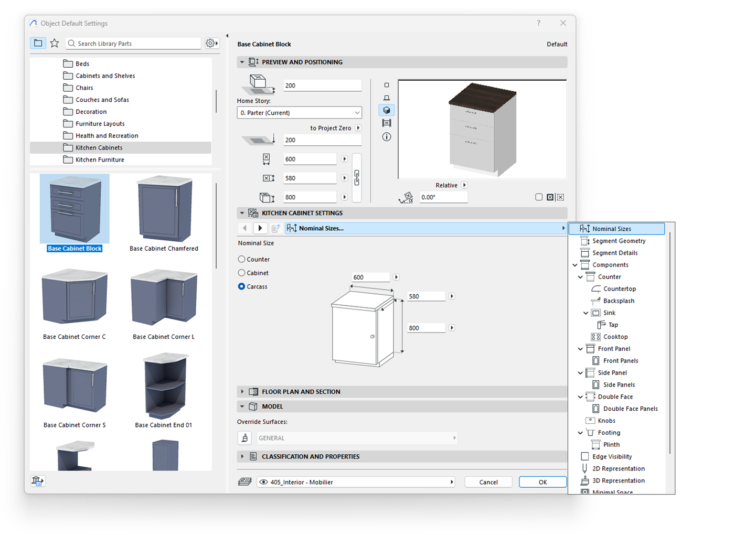Click the 600 width field in diagram
This screenshot has width=756, height=535.
pyautogui.click(x=370, y=277)
